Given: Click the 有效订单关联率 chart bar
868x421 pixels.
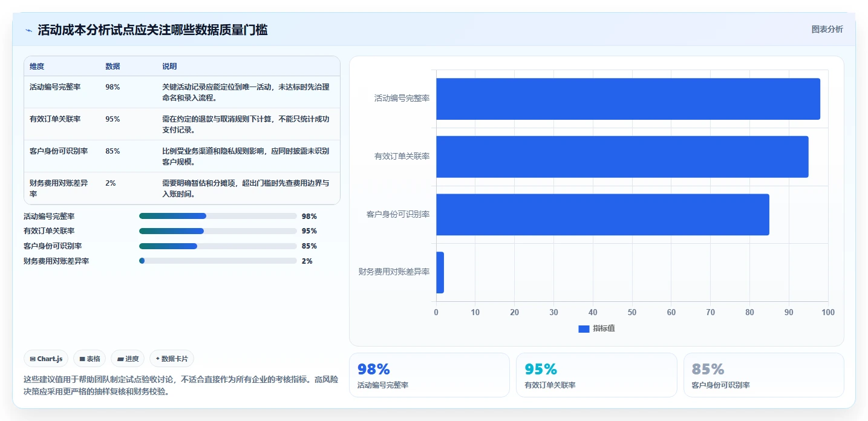Looking at the screenshot, I should pos(622,157).
